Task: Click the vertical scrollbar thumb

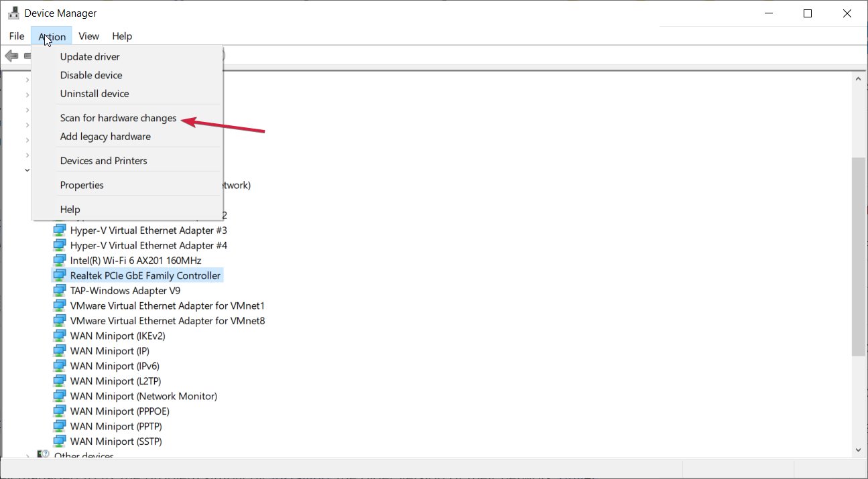Action: tap(858, 257)
